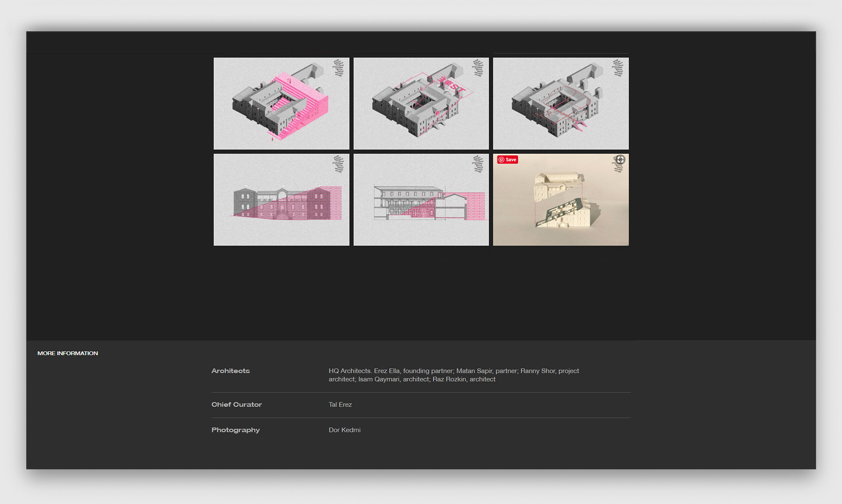Screen dimensions: 842x504
Task: Click watermark logo on staircase axonometric image
Action: point(338,68)
